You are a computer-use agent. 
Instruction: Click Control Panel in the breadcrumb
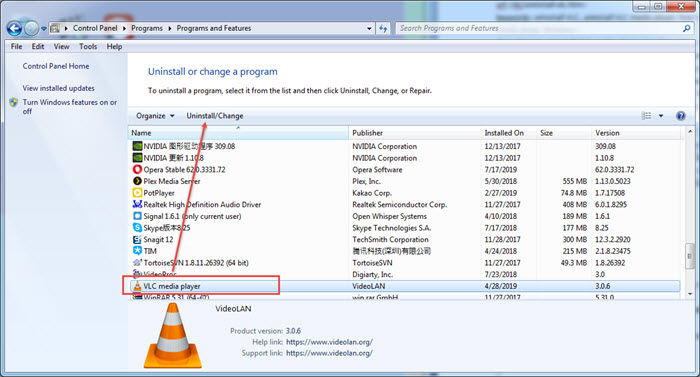[x=95, y=28]
